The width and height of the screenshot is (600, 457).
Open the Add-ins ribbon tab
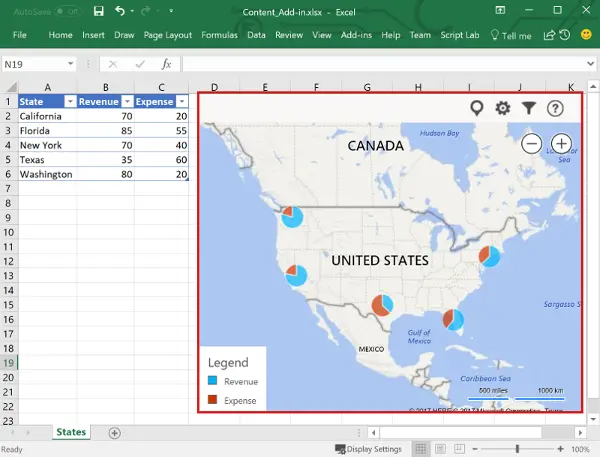pyautogui.click(x=357, y=35)
